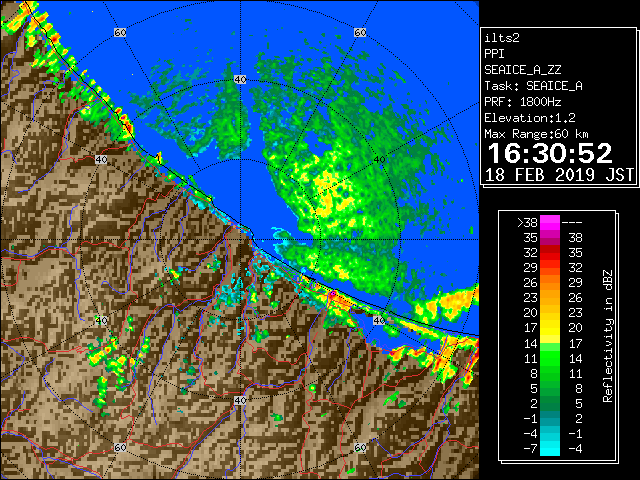Click the '60' range ring label in the upper-left of the map
The image size is (640, 480).
120,32
